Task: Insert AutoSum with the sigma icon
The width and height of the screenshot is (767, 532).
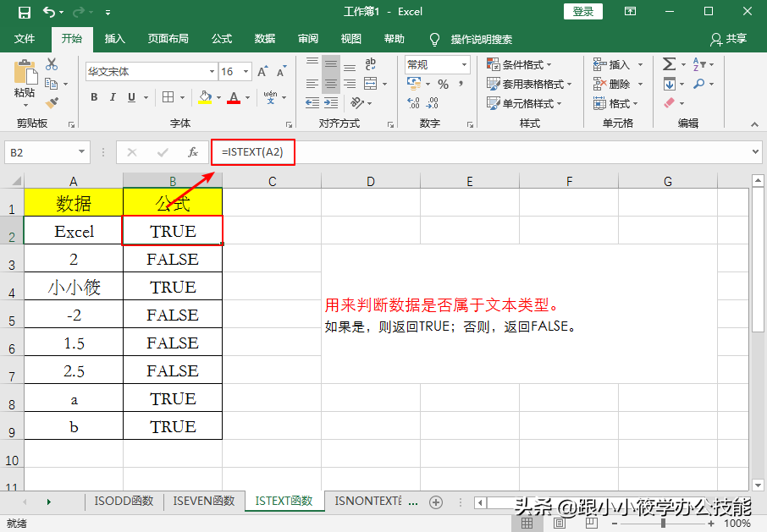Action: coord(669,64)
